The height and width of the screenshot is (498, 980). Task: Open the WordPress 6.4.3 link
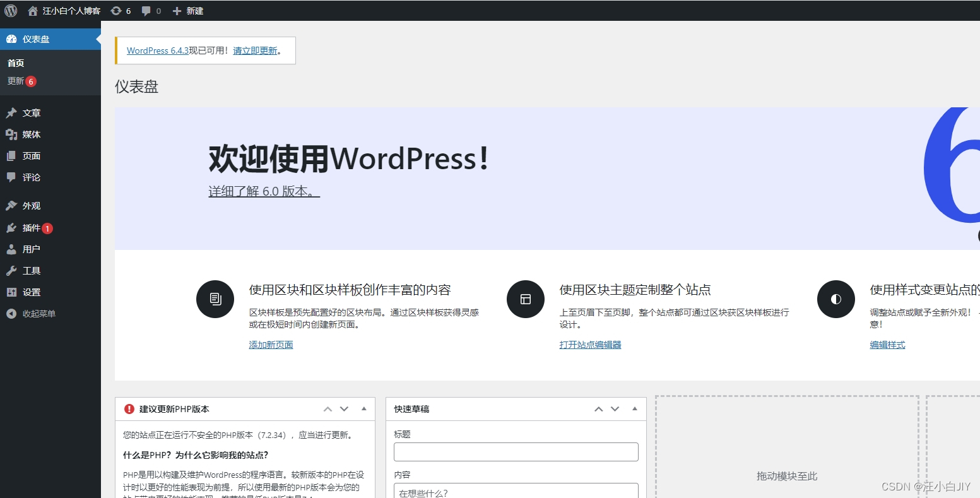pyautogui.click(x=158, y=50)
